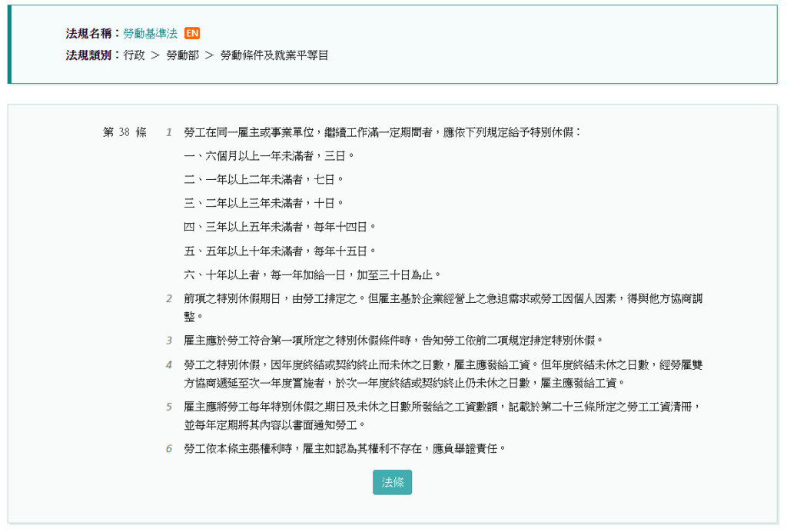Viewport: 787px width, 532px height.
Task: Click the orange EN English version icon
Action: [192, 33]
